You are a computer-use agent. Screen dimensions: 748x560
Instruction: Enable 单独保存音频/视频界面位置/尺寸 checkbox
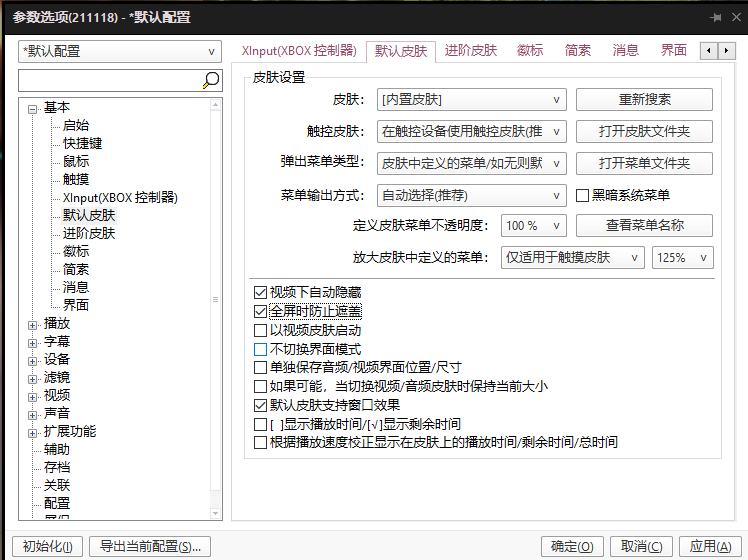coord(260,367)
